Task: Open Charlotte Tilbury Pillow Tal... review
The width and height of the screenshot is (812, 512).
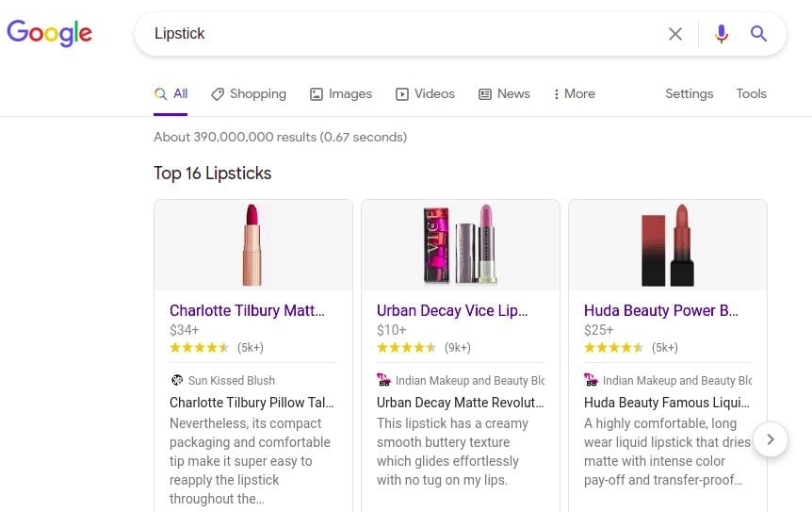Action: [x=252, y=403]
